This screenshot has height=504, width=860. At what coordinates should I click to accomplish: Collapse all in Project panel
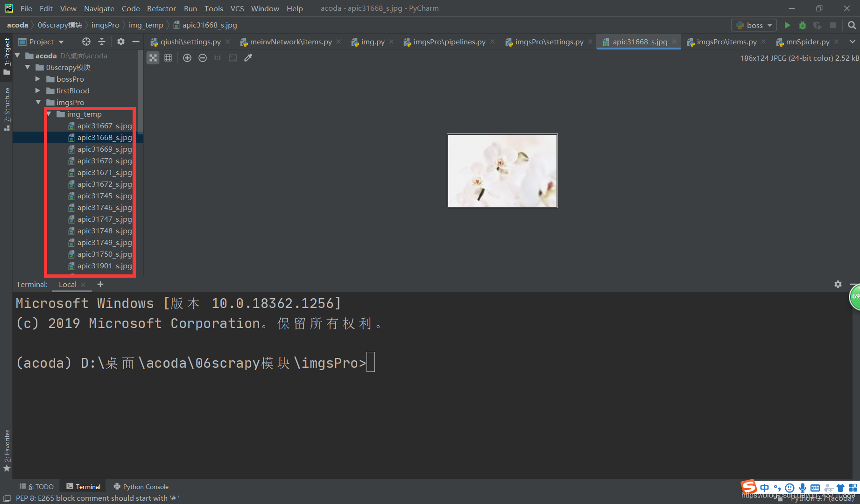click(102, 42)
